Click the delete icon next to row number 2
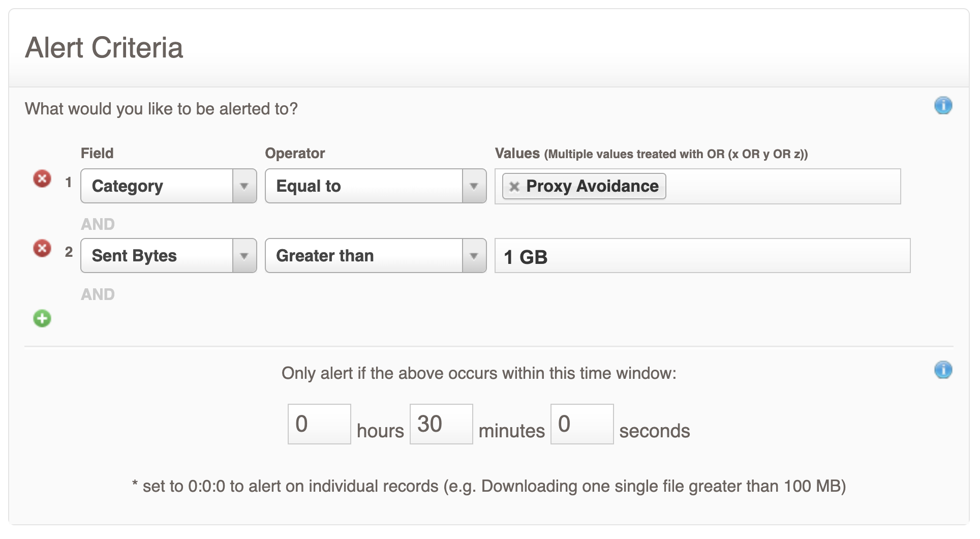Image resolution: width=980 pixels, height=539 pixels. pos(42,248)
